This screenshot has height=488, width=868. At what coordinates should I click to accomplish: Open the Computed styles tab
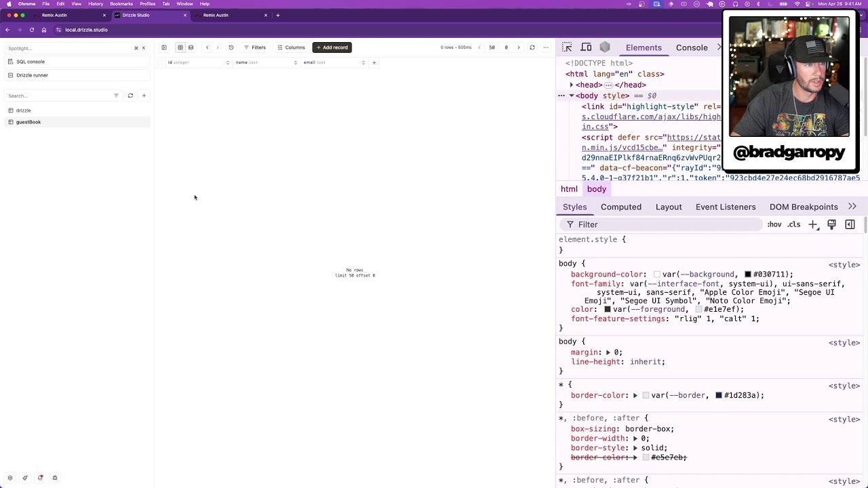click(x=620, y=207)
